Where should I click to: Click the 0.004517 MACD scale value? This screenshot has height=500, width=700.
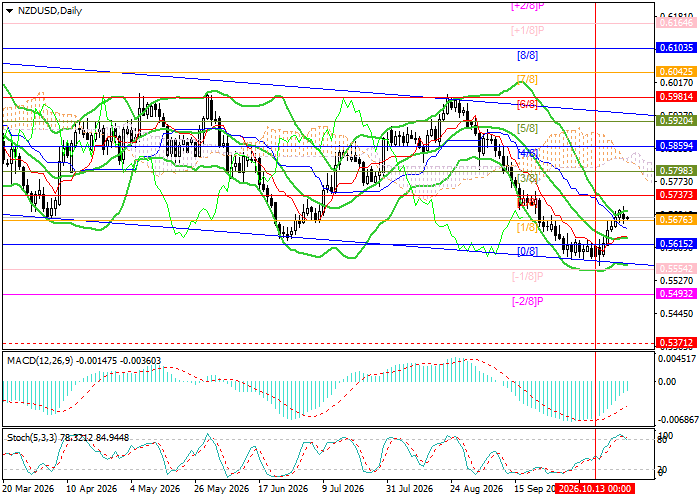pyautogui.click(x=677, y=358)
